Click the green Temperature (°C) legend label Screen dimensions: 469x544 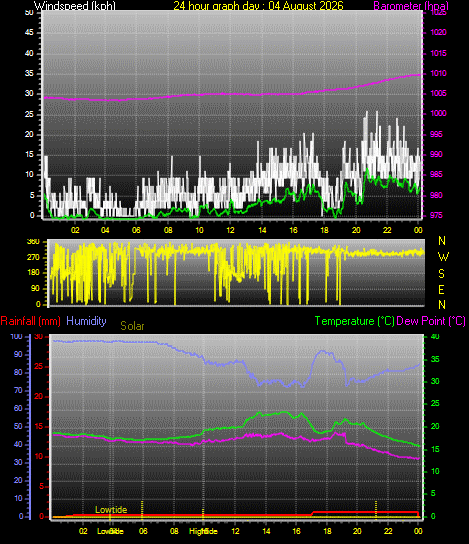tap(355, 321)
